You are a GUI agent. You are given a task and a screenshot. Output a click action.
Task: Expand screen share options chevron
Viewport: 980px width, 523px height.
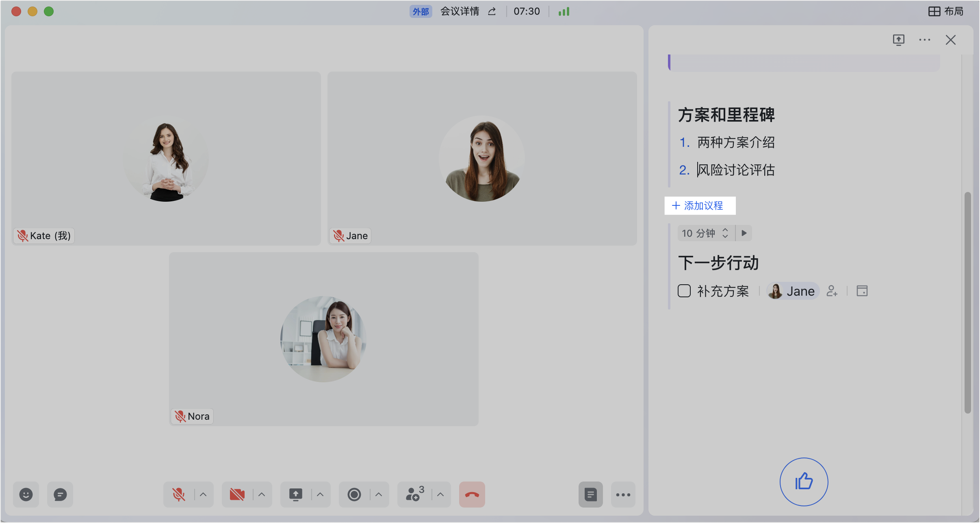[x=320, y=495]
